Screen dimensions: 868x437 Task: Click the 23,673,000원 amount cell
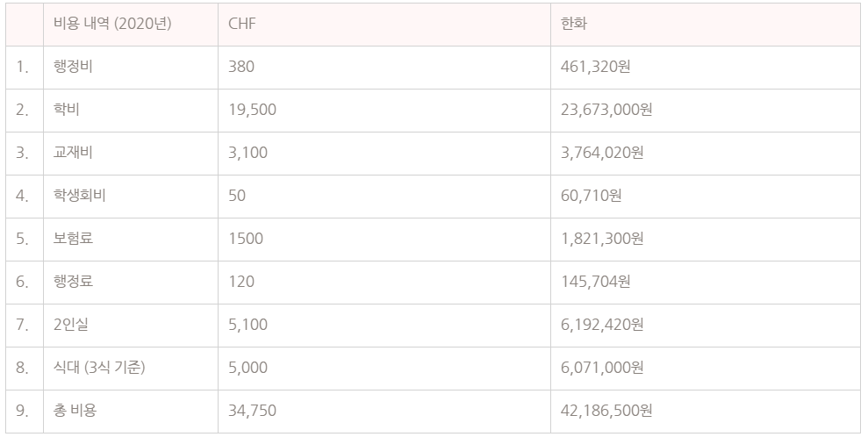(706, 110)
